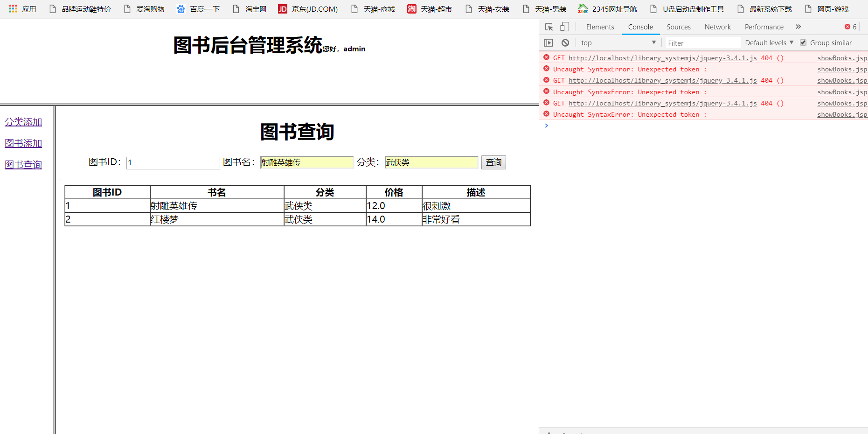This screenshot has height=434, width=868.
Task: Click the 描述 column header
Action: 476,192
